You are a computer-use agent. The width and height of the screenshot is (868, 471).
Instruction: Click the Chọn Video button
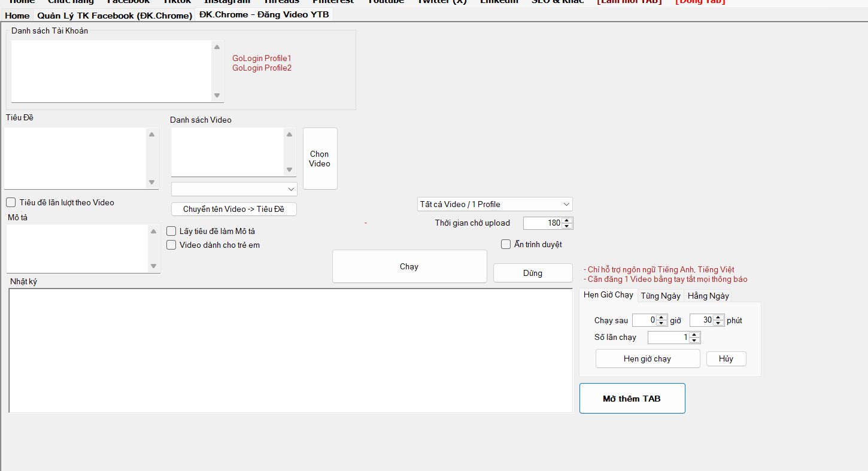[x=320, y=159]
